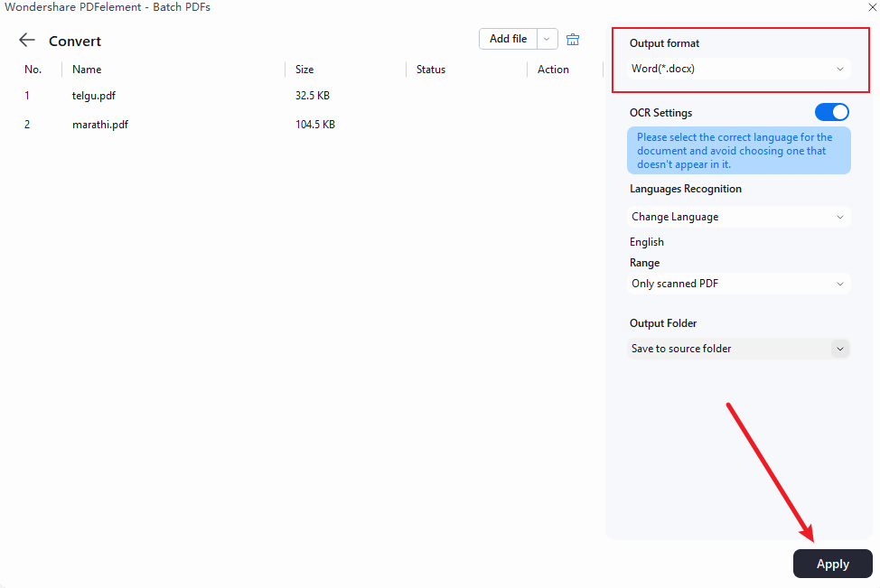Click the No. column header
Viewport: 880px width, 588px height.
[x=33, y=70]
